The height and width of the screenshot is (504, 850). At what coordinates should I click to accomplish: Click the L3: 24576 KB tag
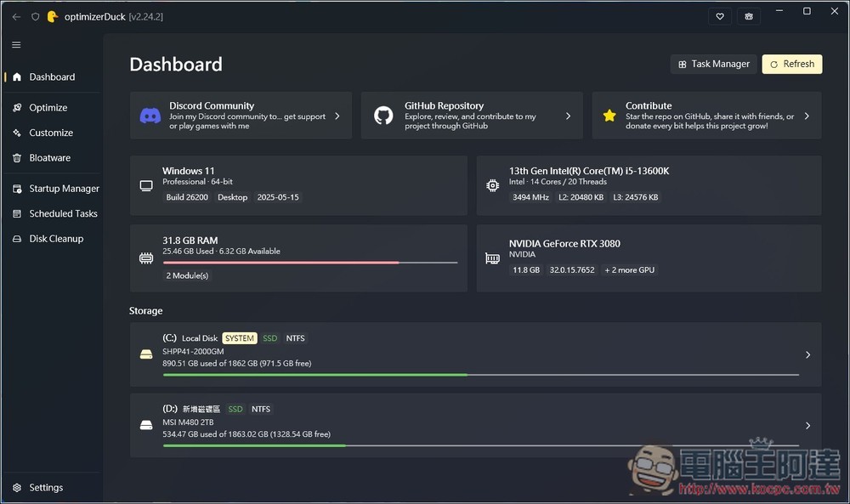635,197
